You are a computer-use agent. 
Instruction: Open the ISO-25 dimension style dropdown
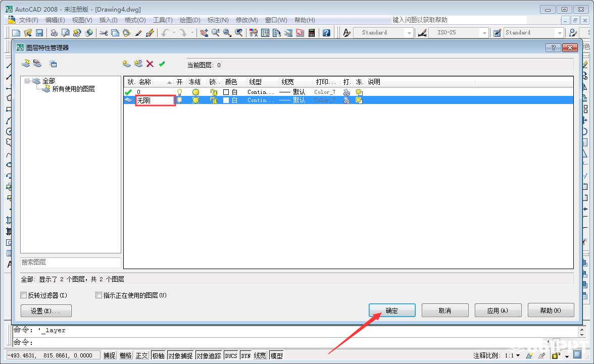pos(484,33)
